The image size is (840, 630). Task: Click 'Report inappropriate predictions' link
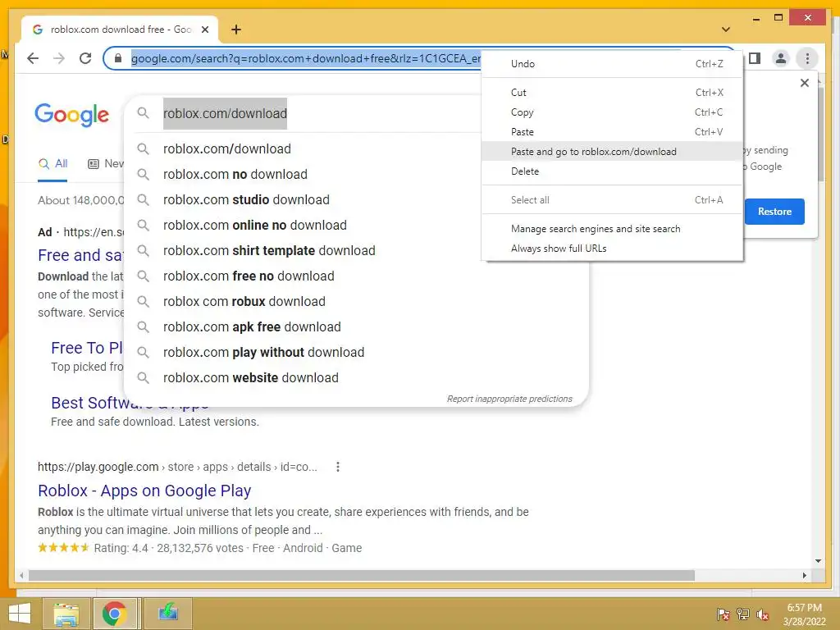[509, 399]
